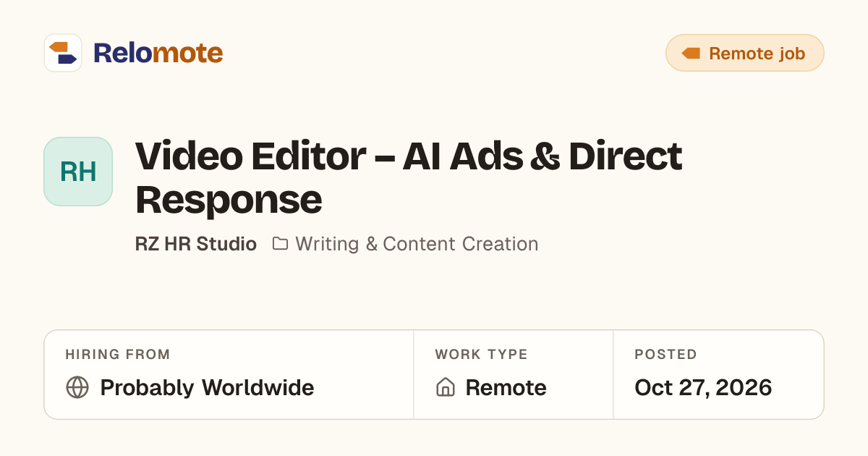Click the house icon next to Remote

pyautogui.click(x=446, y=387)
